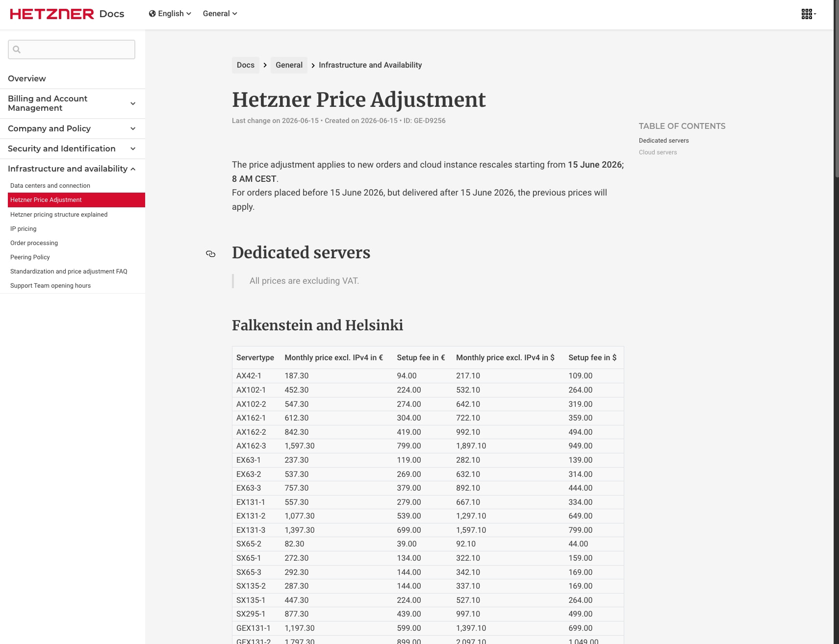Open the Peering Policy page
The height and width of the screenshot is (644, 839).
[30, 257]
